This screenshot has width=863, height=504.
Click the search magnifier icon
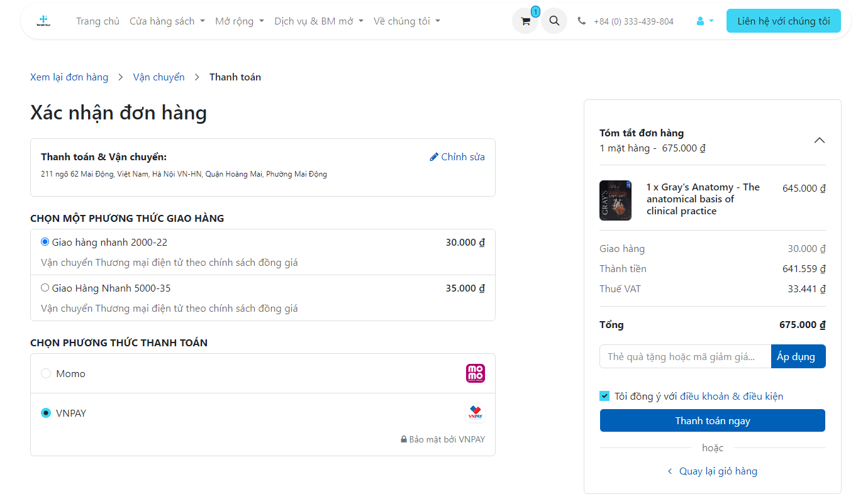coord(554,21)
